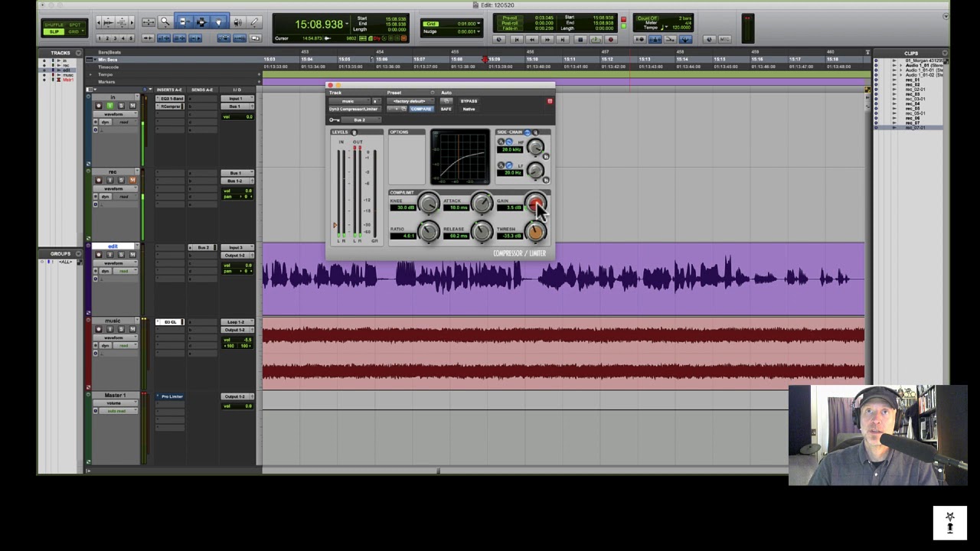This screenshot has width=980, height=551.
Task: Open the factory default preset dropdown
Action: coord(410,101)
